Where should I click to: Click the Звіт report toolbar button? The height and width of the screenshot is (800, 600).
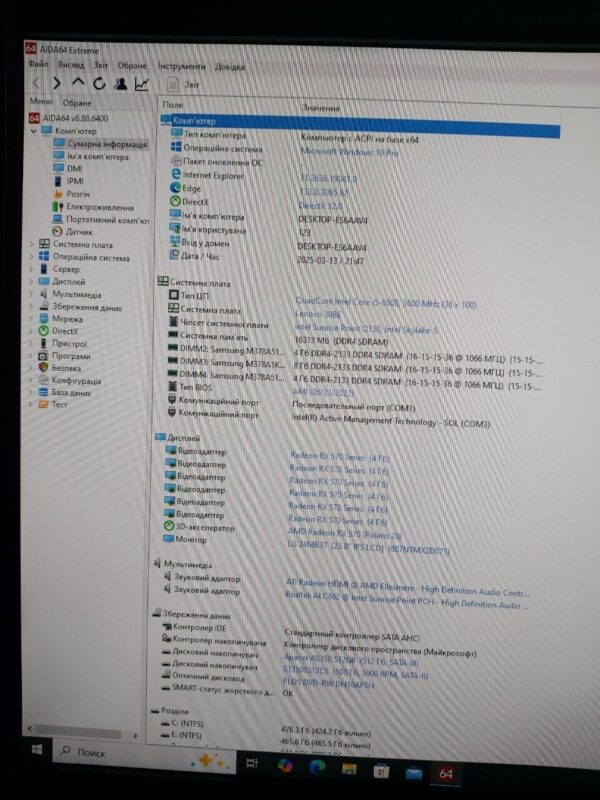pyautogui.click(x=183, y=85)
